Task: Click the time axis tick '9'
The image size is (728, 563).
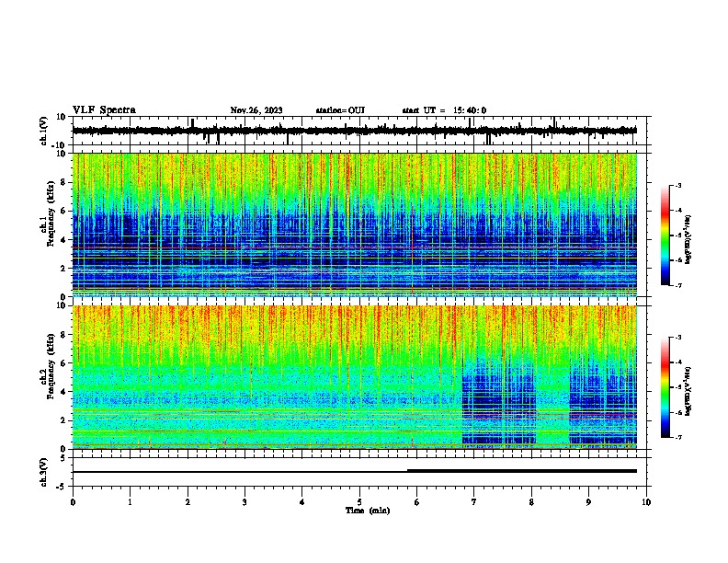Action: click(588, 502)
